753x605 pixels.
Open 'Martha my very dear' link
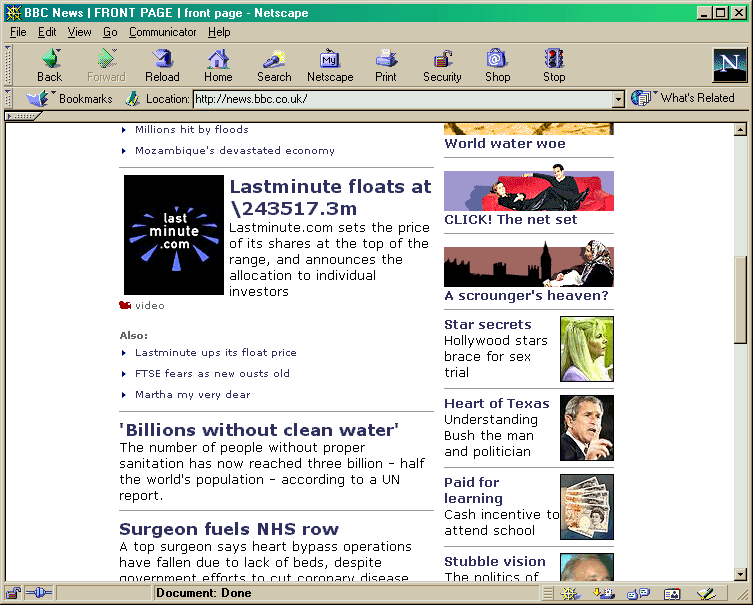(x=193, y=395)
